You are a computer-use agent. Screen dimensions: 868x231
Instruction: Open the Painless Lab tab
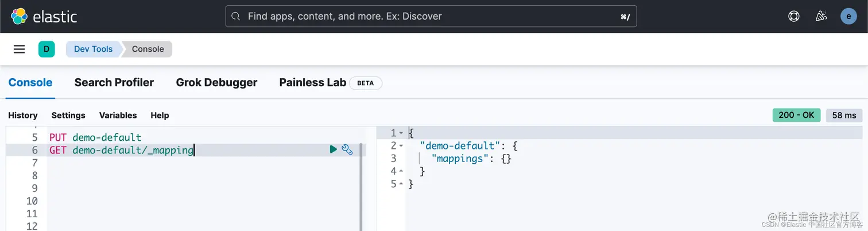pyautogui.click(x=313, y=82)
